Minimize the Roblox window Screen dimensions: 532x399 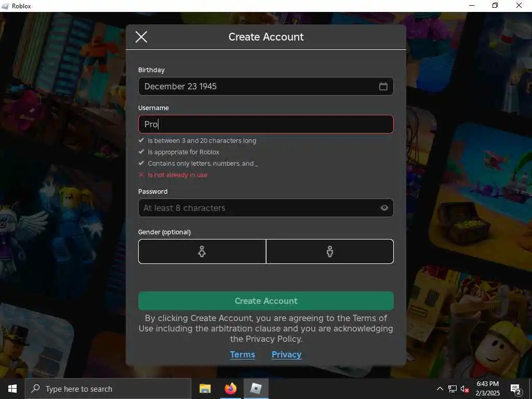click(472, 6)
